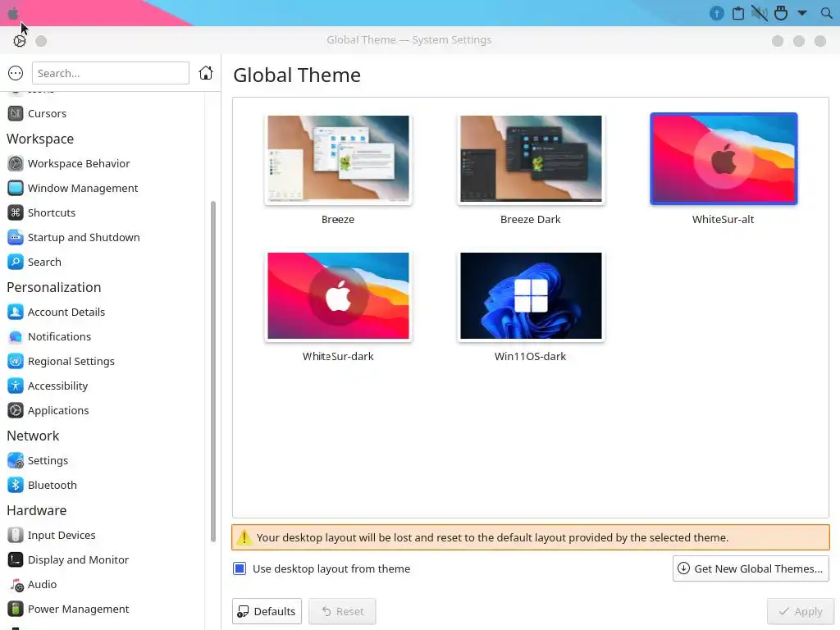
Task: Click the Regional Settings label
Action: 71,361
